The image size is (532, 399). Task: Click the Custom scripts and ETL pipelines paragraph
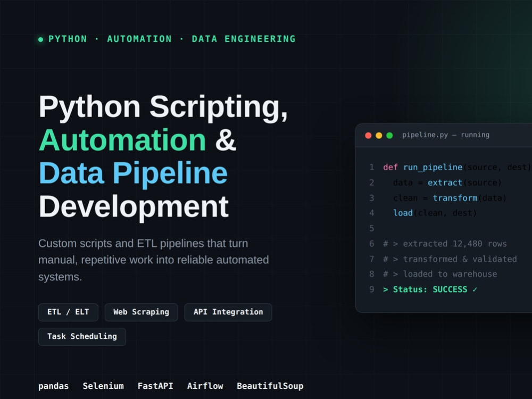[153, 260]
